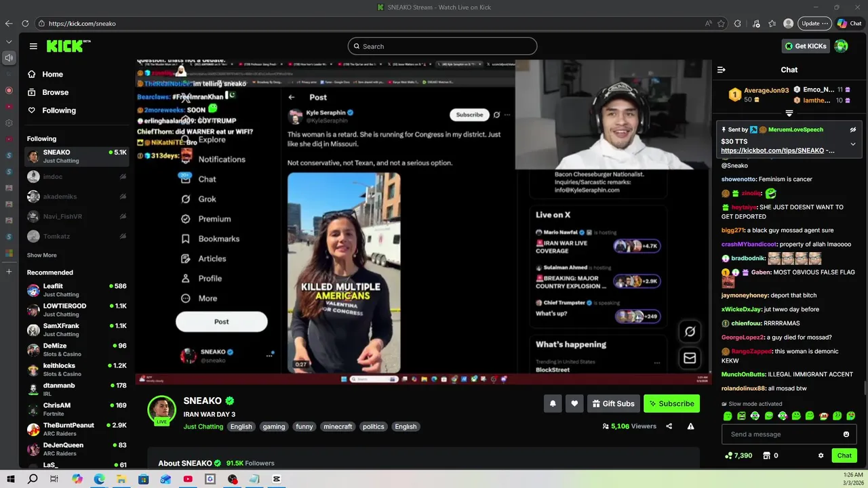Open the Just Chatting category link under SNEAKO

pyautogui.click(x=203, y=426)
